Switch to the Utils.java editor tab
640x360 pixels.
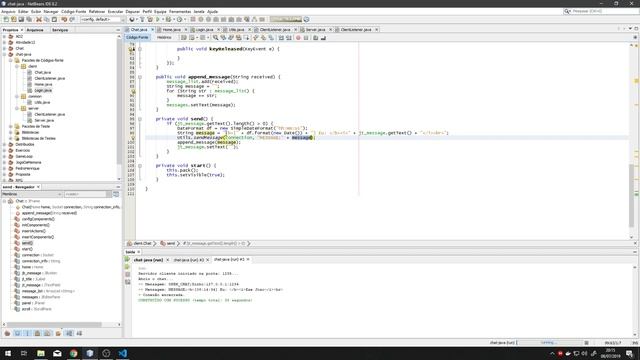237,30
